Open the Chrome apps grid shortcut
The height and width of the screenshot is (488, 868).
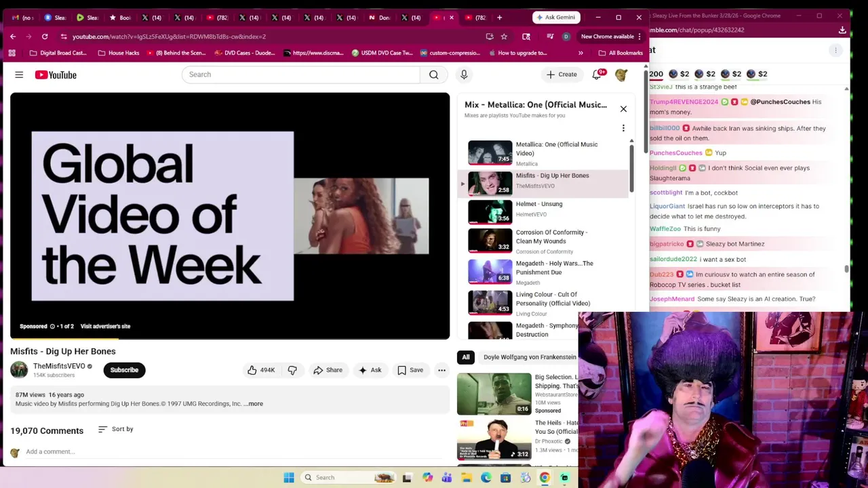(x=12, y=53)
